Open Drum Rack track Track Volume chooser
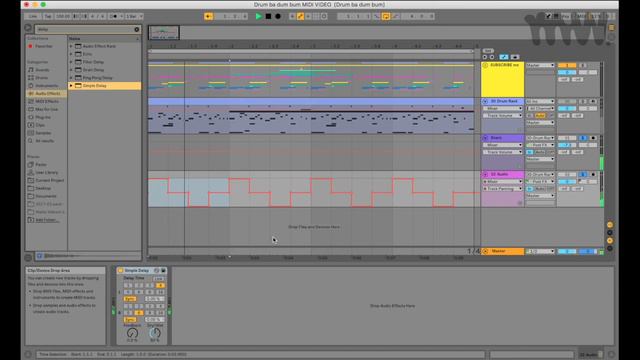The image size is (640, 360). click(x=503, y=116)
